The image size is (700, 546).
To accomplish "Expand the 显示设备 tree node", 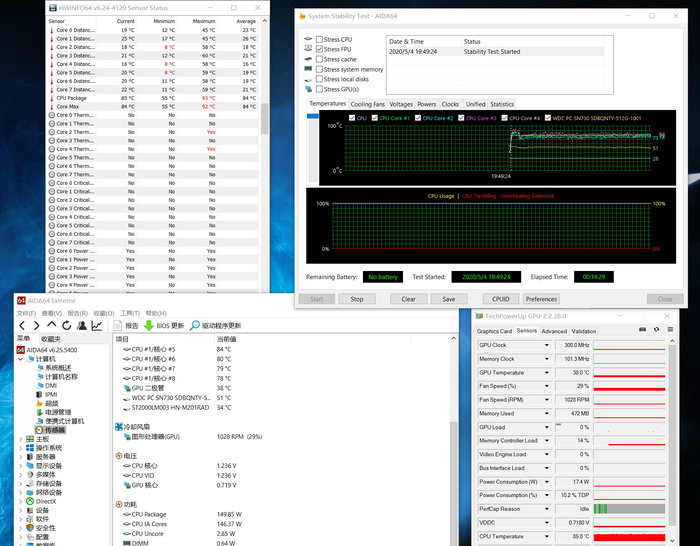I will pos(20,466).
